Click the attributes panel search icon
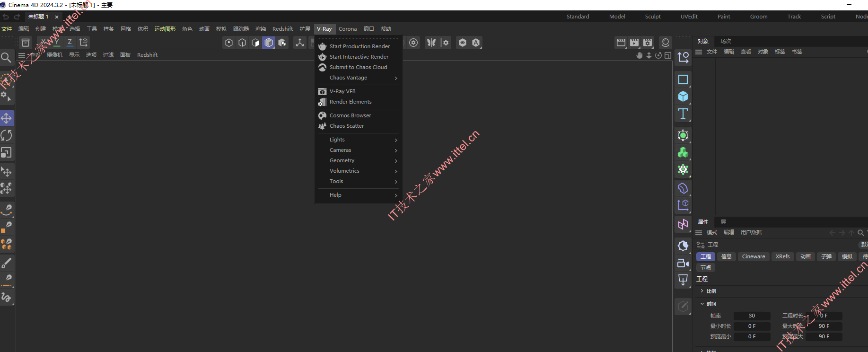This screenshot has width=868, height=352. [861, 232]
